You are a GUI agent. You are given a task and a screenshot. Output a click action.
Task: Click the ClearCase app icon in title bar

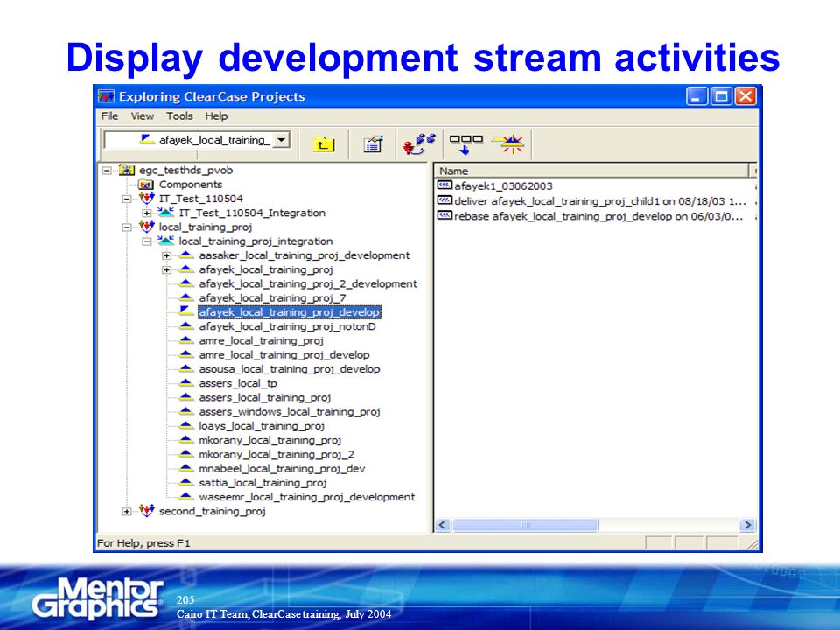[106, 96]
